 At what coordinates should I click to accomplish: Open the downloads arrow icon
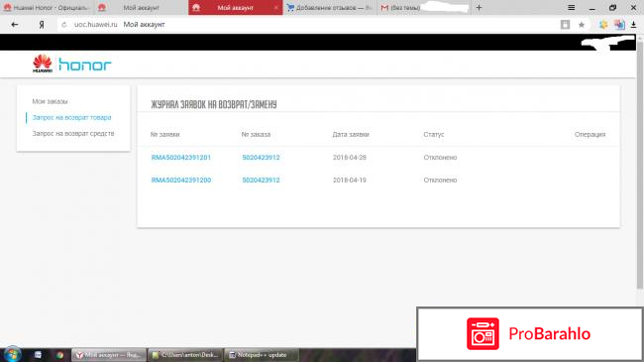click(x=634, y=25)
